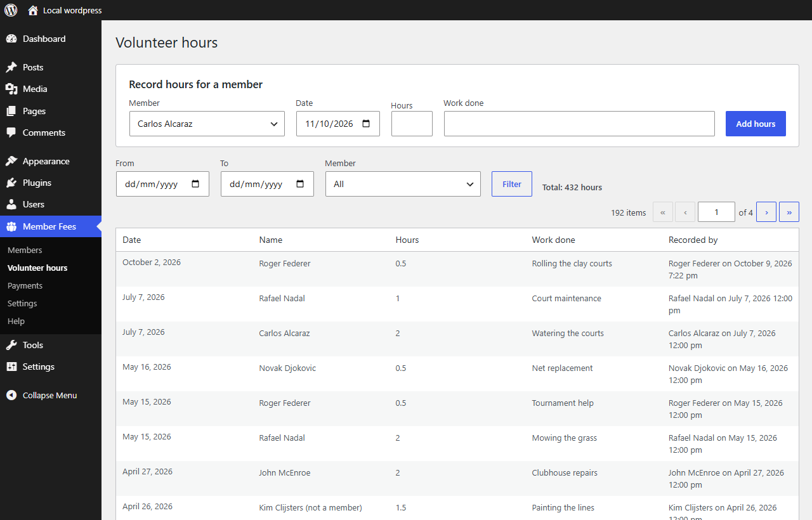Click the Settings sliders icon
Image resolution: width=812 pixels, height=520 pixels.
[11, 367]
